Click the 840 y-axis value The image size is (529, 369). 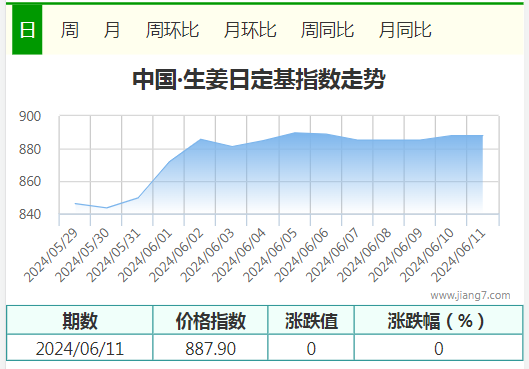(x=30, y=214)
